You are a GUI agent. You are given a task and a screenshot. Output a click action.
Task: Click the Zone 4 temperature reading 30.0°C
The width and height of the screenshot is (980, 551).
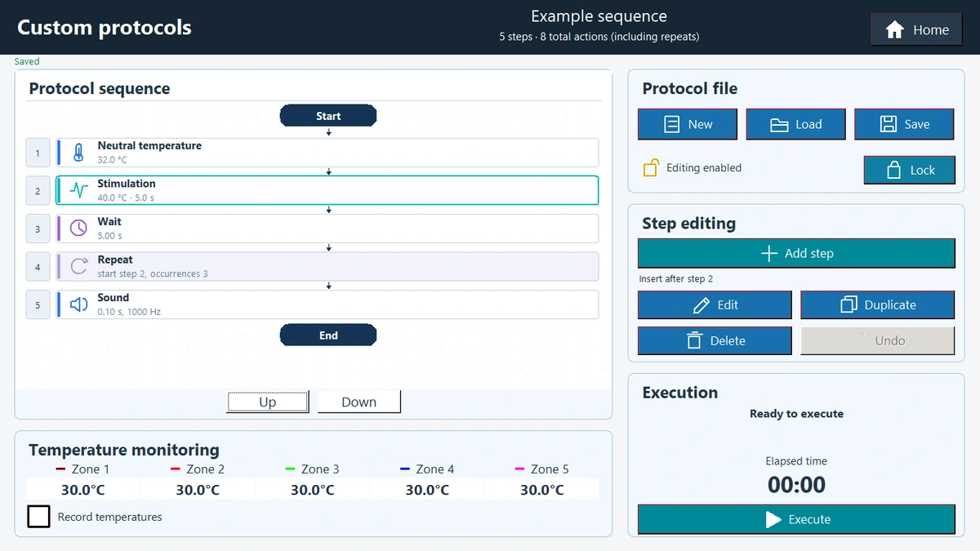point(427,490)
